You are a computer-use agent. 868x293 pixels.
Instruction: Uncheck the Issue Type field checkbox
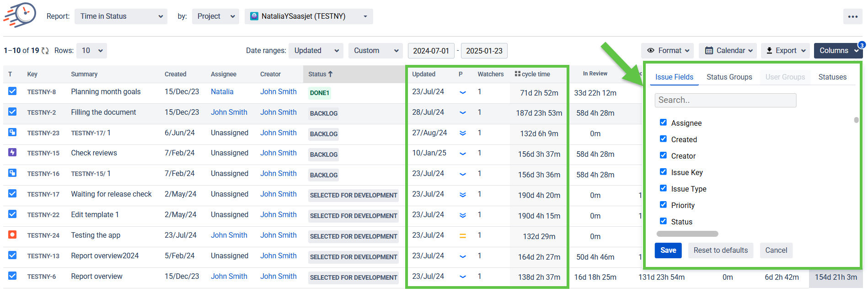point(663,188)
